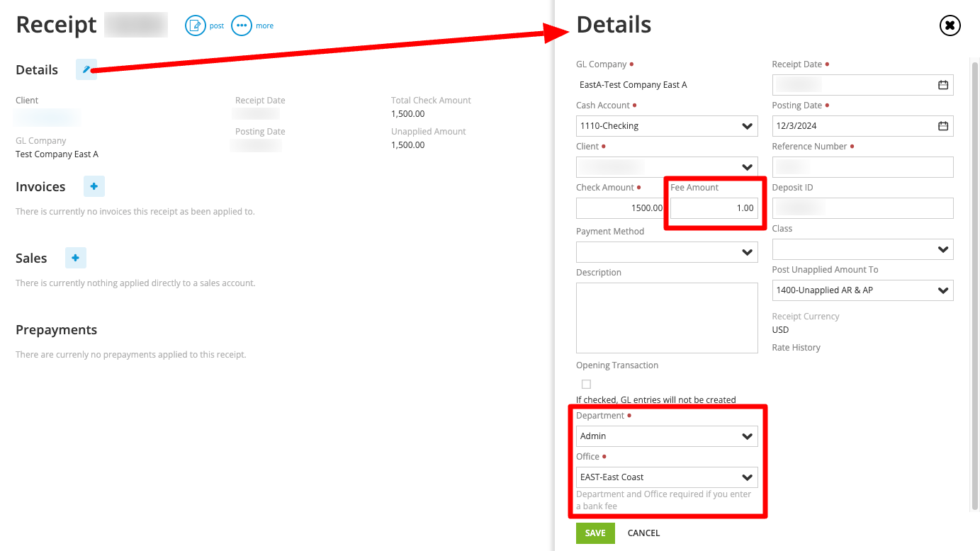
Task: Click the Rate History link
Action: tap(796, 348)
